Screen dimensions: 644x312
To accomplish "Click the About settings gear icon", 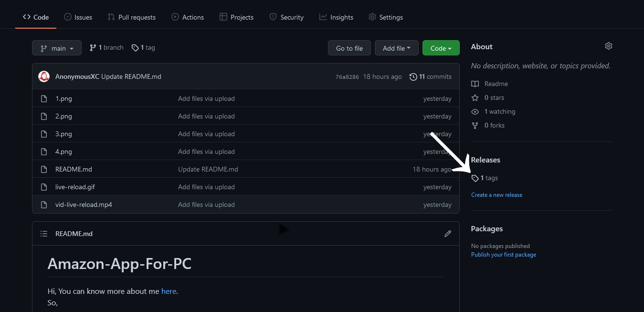I will (x=608, y=46).
